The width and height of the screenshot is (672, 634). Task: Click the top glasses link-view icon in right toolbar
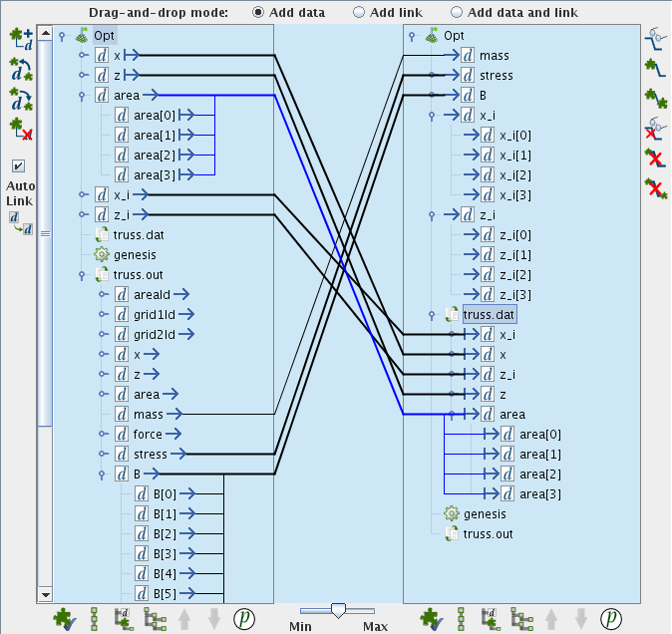click(x=654, y=39)
